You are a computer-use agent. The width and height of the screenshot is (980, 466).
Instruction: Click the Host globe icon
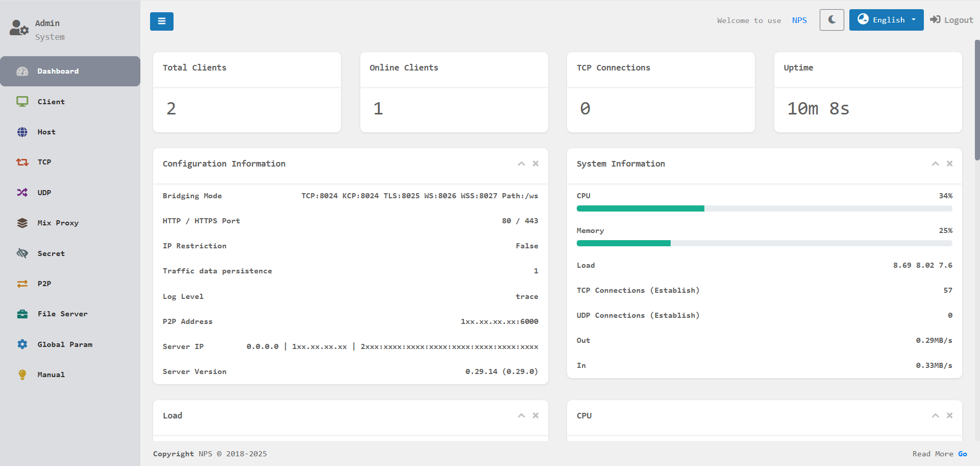[22, 132]
